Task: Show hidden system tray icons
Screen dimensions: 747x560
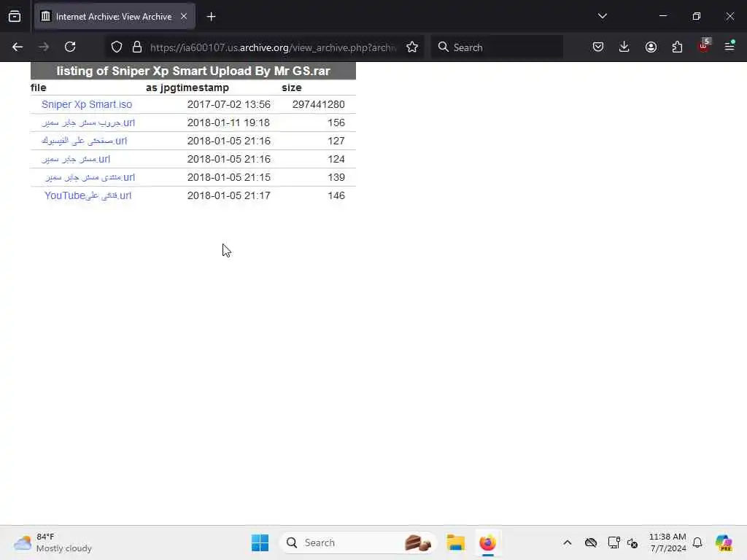Action: tap(567, 542)
